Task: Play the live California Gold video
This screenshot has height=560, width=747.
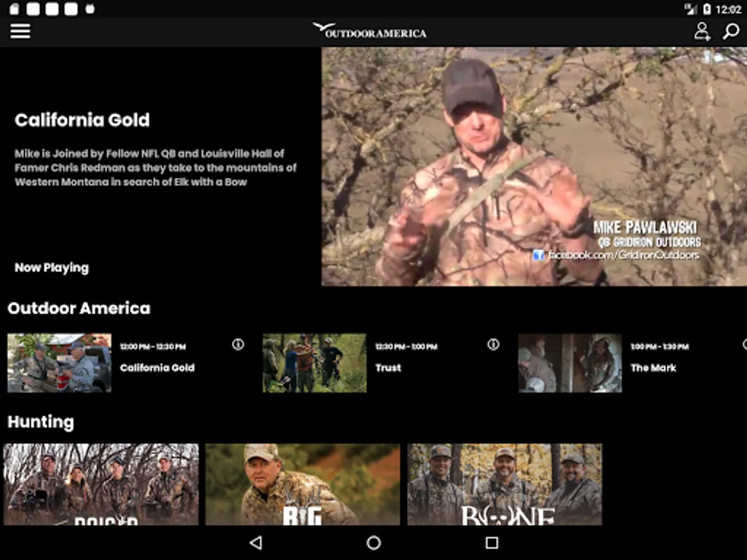Action: tap(534, 167)
